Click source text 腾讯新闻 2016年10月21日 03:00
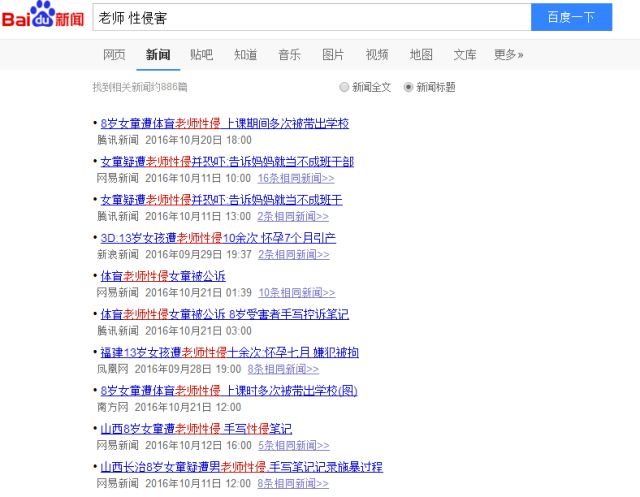 tap(174, 331)
